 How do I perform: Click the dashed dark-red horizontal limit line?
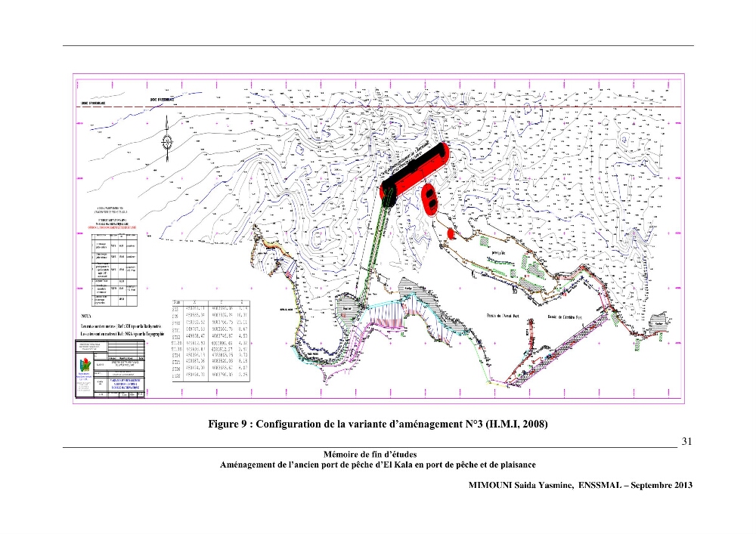point(379,107)
